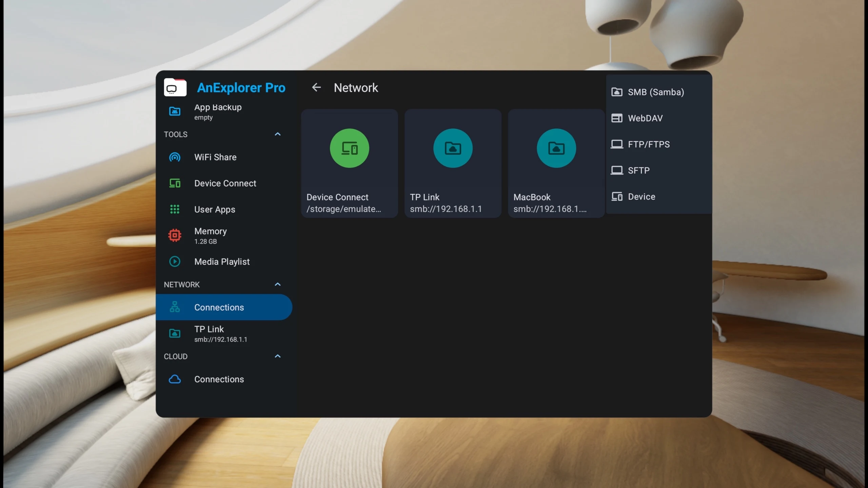Click the SMB (Samba) folder icon
The width and height of the screenshot is (868, 488).
[617, 92]
